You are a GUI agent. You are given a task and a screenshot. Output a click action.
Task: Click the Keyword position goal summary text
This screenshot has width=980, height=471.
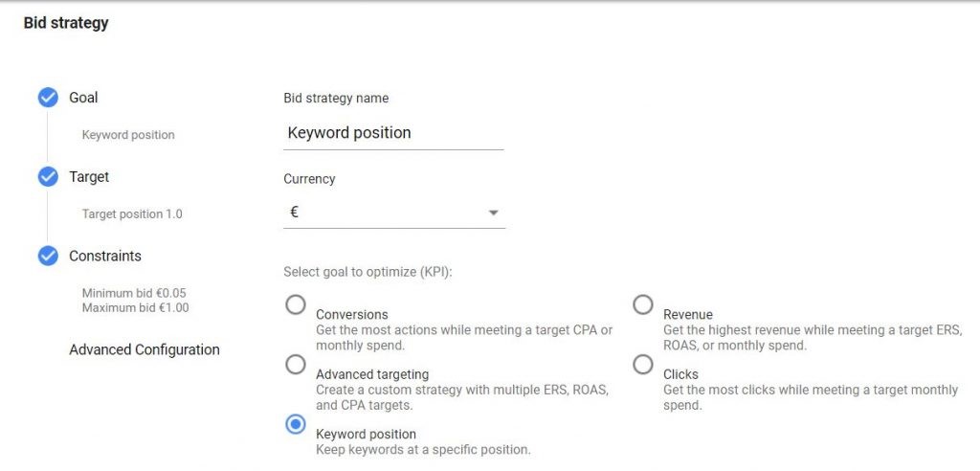(x=128, y=135)
